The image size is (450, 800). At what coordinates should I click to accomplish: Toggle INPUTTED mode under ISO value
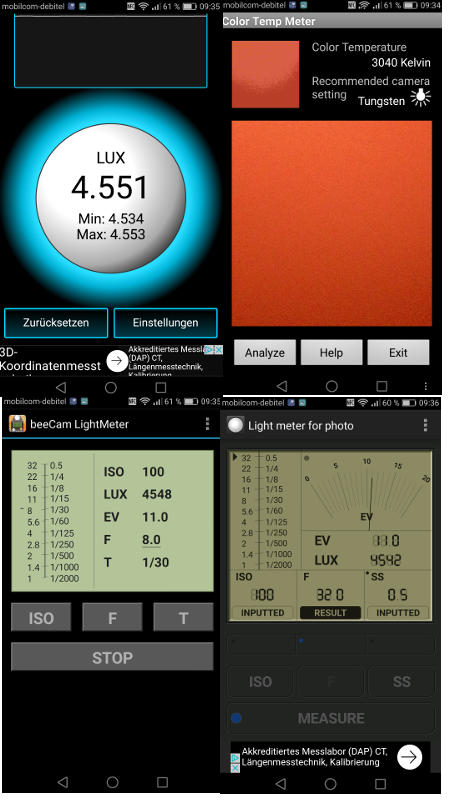262,612
